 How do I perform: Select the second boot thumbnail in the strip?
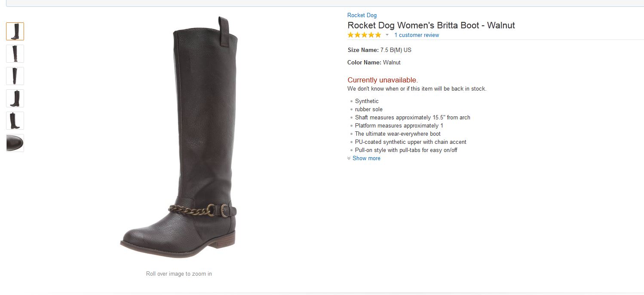tap(15, 54)
